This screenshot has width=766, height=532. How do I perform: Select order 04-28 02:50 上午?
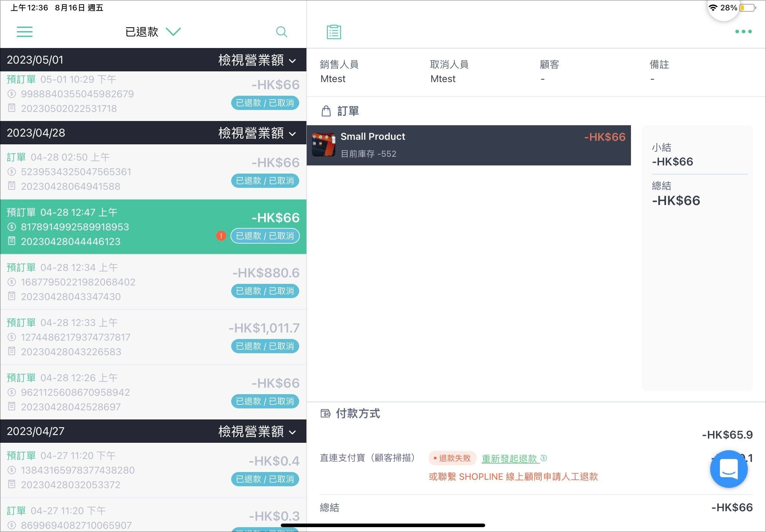(x=153, y=172)
